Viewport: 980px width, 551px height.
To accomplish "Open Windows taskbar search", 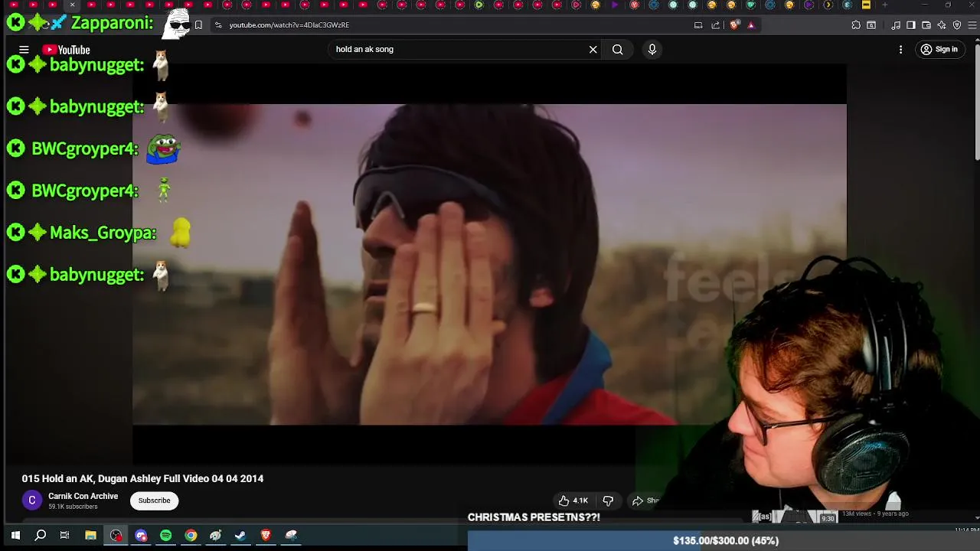I will 41,536.
